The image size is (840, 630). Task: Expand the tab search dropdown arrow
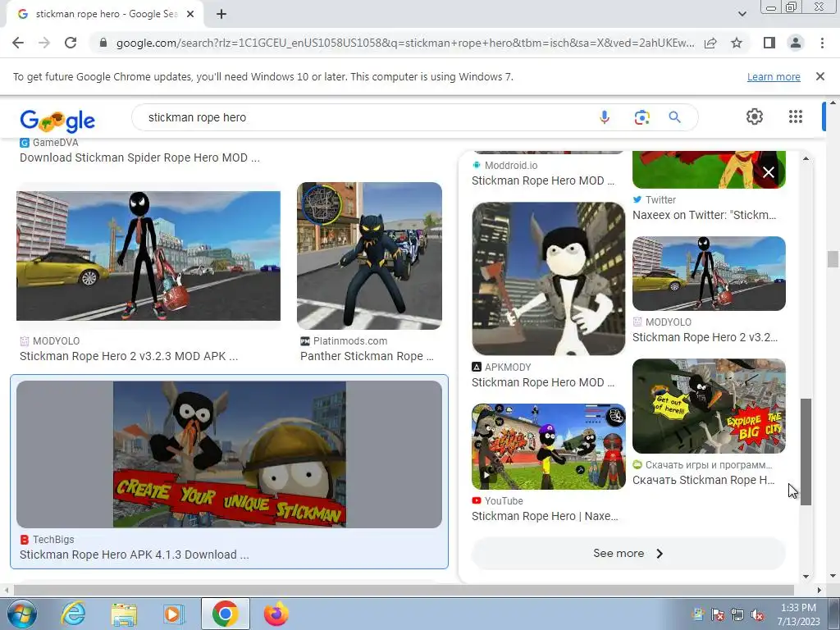742,14
